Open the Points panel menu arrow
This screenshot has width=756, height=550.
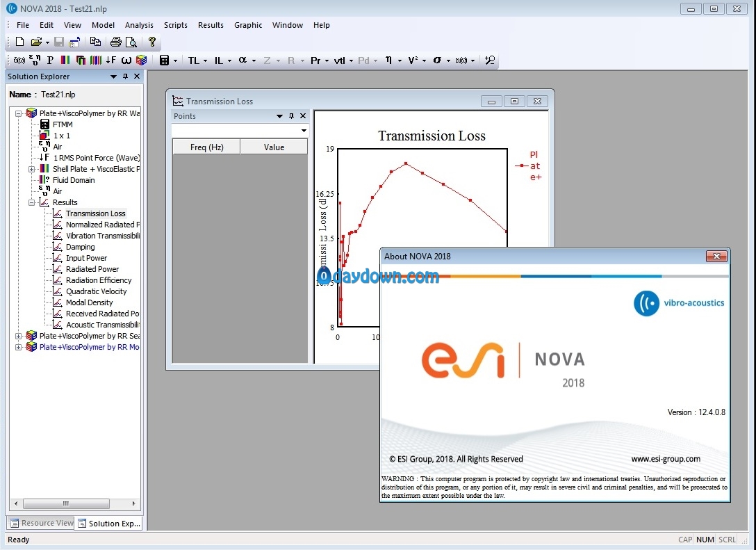[279, 116]
